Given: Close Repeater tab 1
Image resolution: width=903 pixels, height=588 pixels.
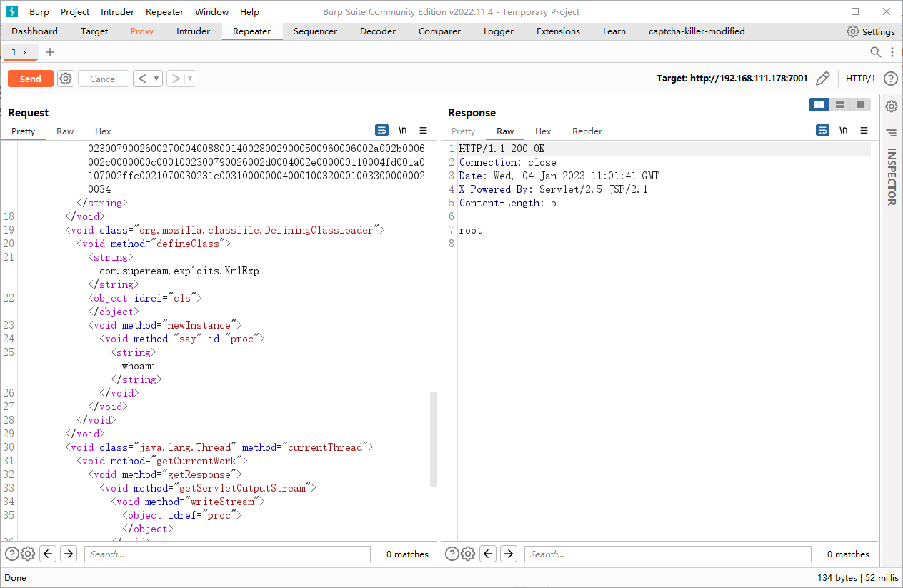Looking at the screenshot, I should [x=26, y=52].
